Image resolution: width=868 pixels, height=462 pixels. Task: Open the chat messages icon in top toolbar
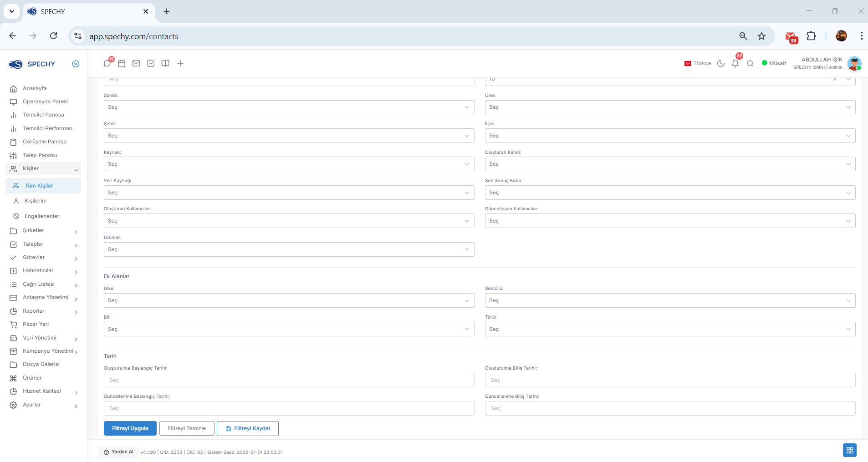coord(107,63)
